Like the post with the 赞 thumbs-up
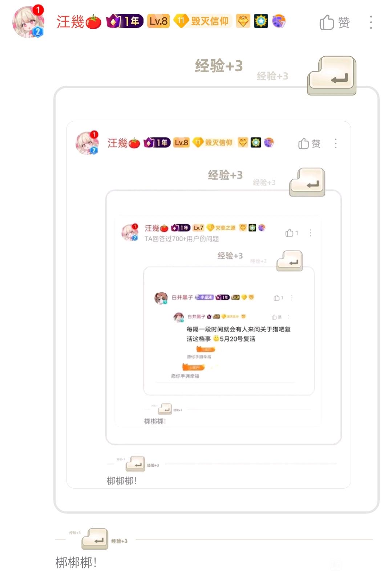Viewport: 392px width, 575px height. click(335, 23)
